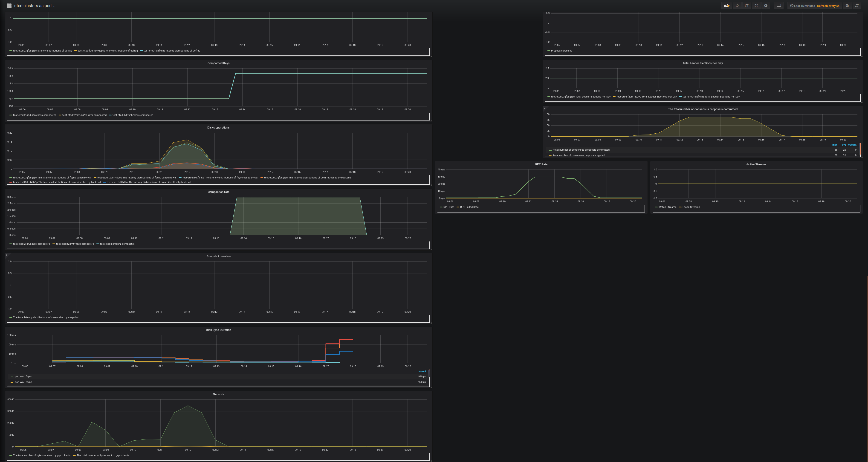
Task: Save the dashboard with floppy icon
Action: (x=756, y=6)
